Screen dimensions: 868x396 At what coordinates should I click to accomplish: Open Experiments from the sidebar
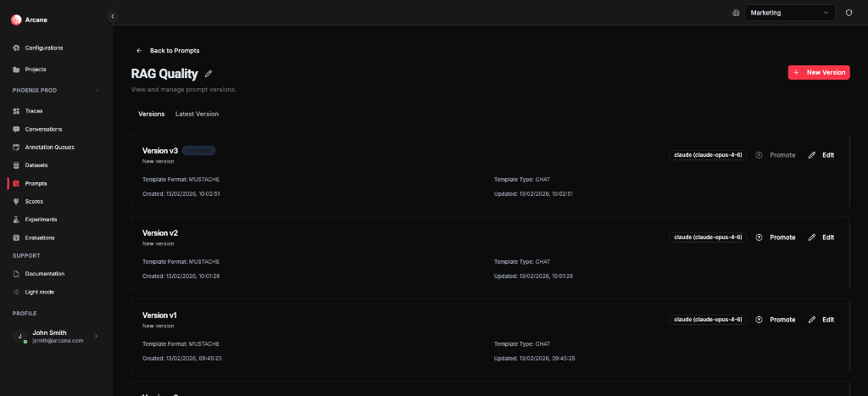tap(41, 219)
